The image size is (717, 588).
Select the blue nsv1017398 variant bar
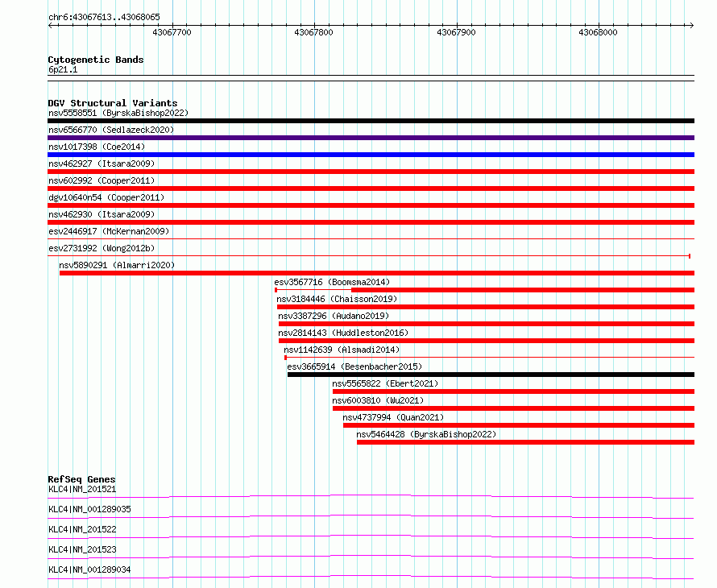[371, 155]
